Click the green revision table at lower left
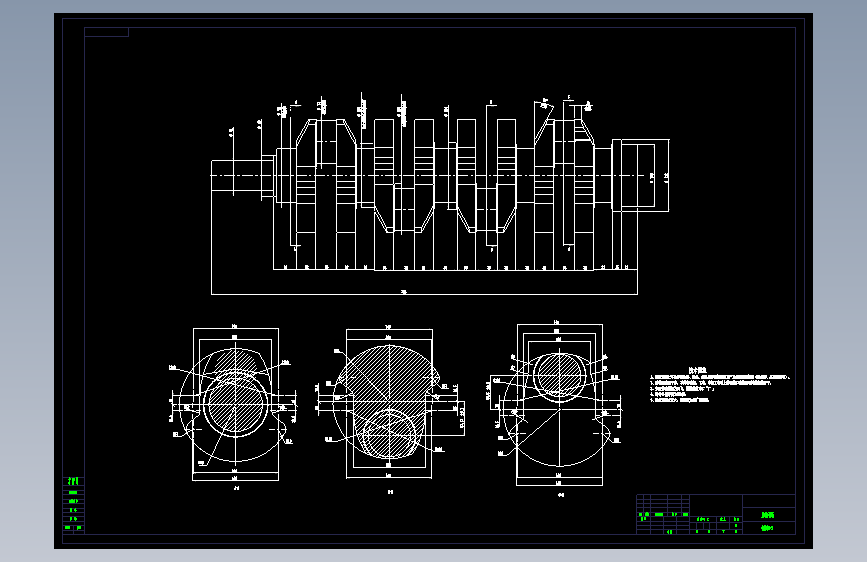This screenshot has width=867, height=562. pyautogui.click(x=73, y=504)
